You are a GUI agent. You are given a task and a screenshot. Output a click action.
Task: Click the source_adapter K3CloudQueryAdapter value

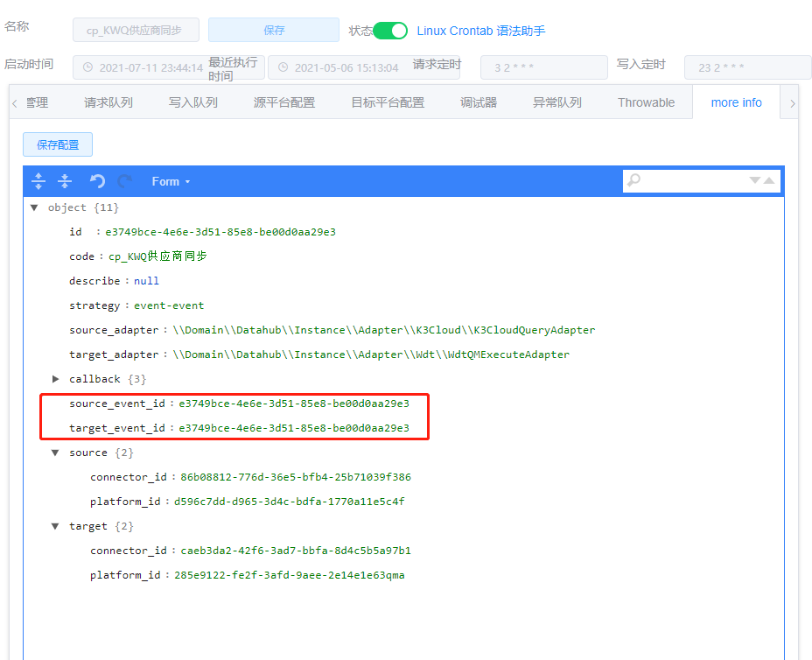point(384,330)
